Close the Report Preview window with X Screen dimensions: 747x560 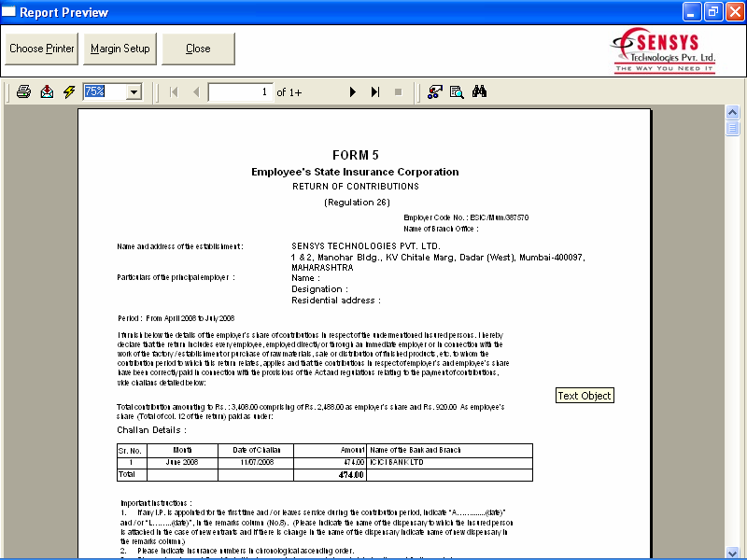[x=735, y=12]
